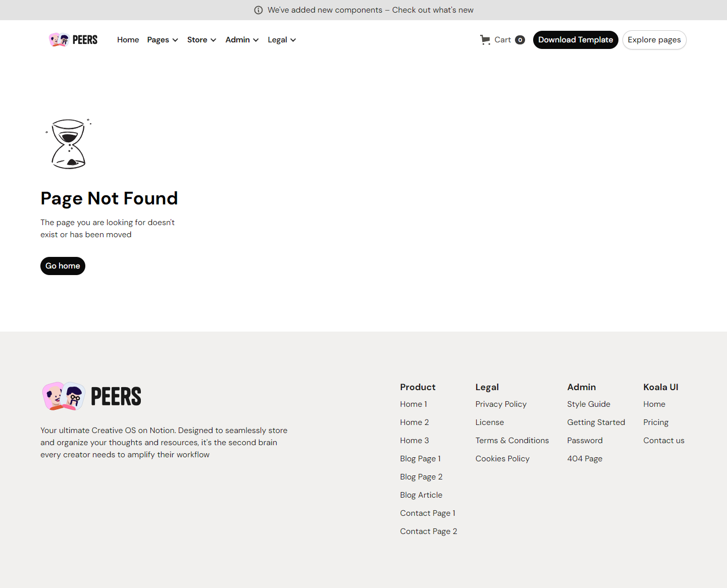Open the Store dropdown menu
The width and height of the screenshot is (727, 588).
(201, 39)
